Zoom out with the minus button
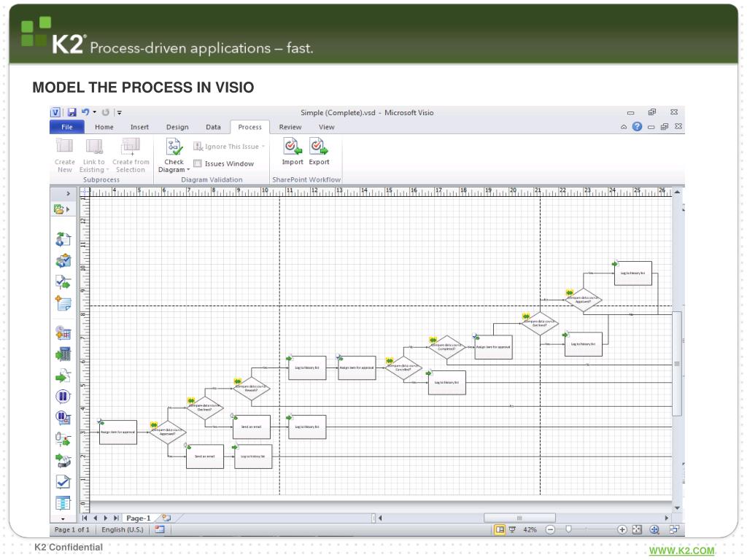 tap(550, 529)
